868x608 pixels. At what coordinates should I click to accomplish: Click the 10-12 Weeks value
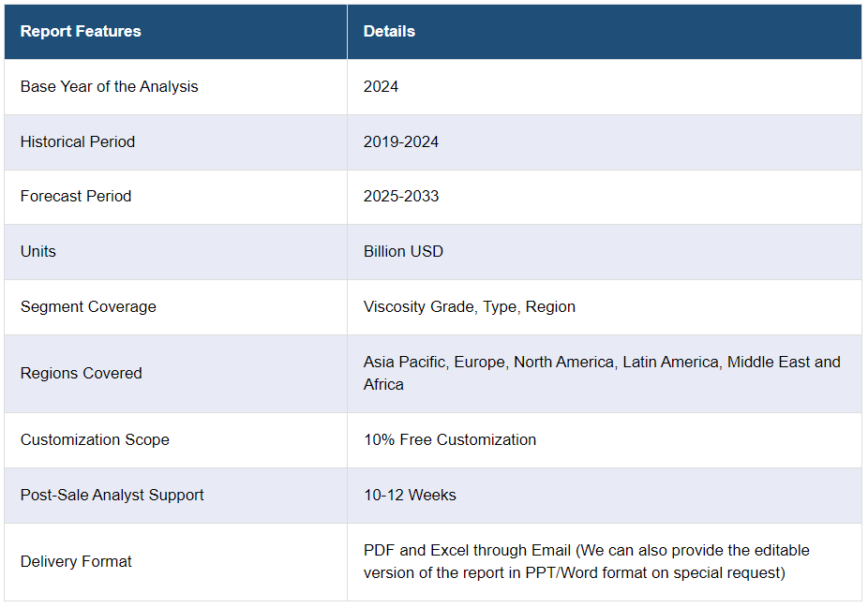pos(410,496)
